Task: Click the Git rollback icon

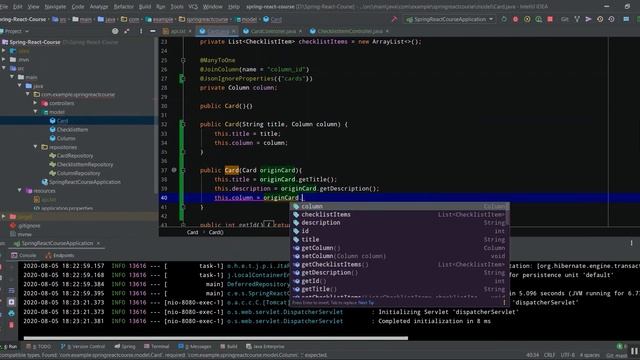Action: coord(611,19)
